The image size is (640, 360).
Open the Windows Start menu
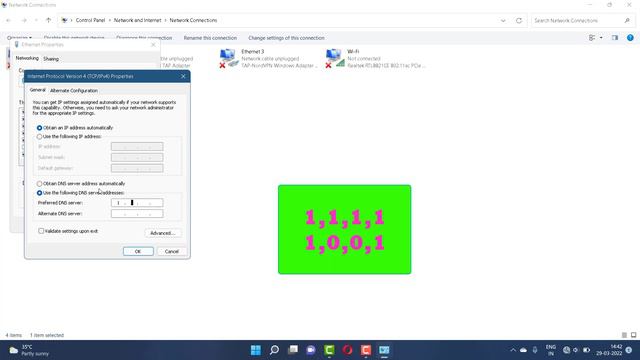256,350
